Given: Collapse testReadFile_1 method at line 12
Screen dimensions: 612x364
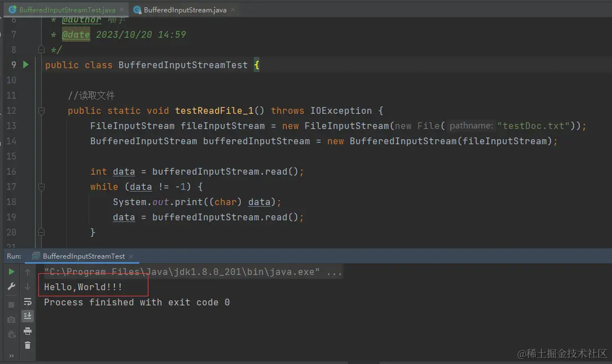Looking at the screenshot, I should (x=41, y=111).
